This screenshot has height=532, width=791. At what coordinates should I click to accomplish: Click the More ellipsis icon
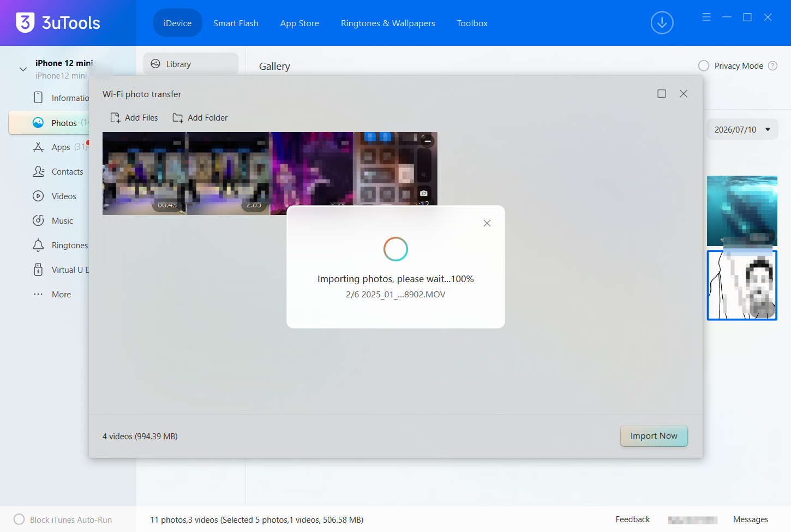tap(38, 294)
